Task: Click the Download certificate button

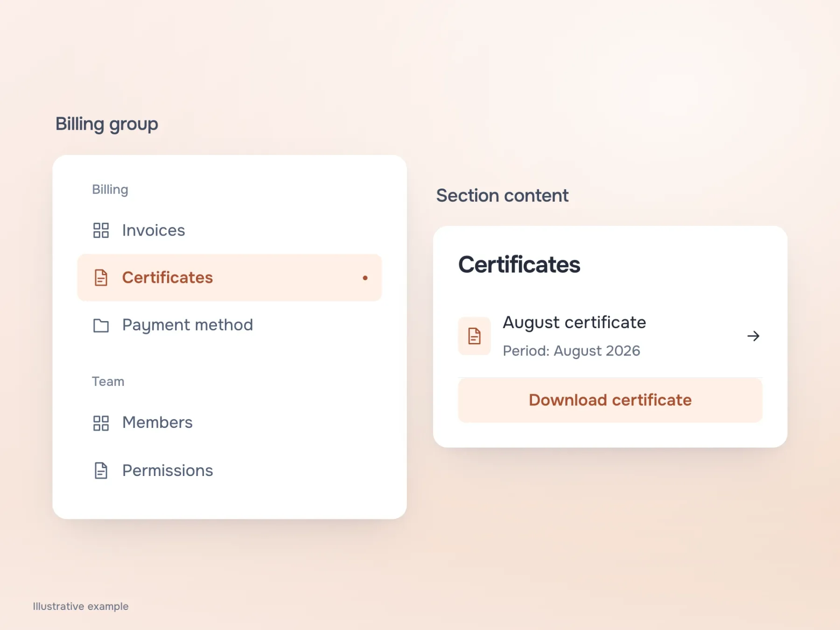Action: coord(610,400)
